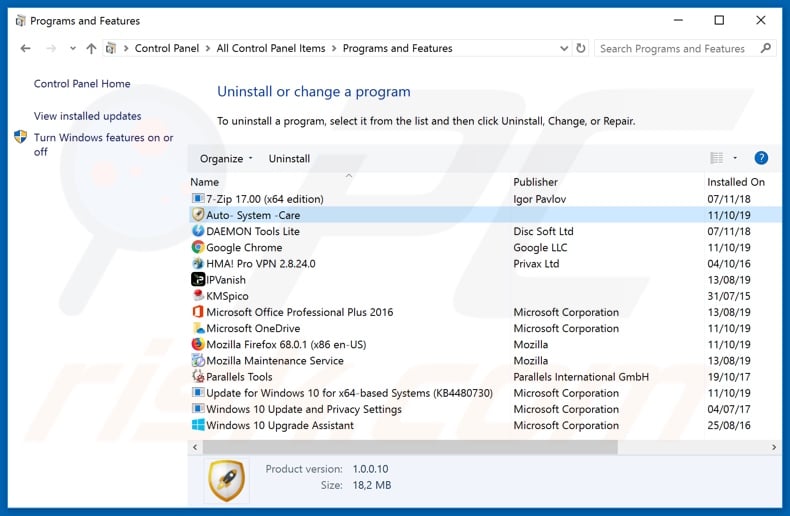Click All Control Panel Items breadcrumb
This screenshot has width=790, height=516.
pos(271,48)
